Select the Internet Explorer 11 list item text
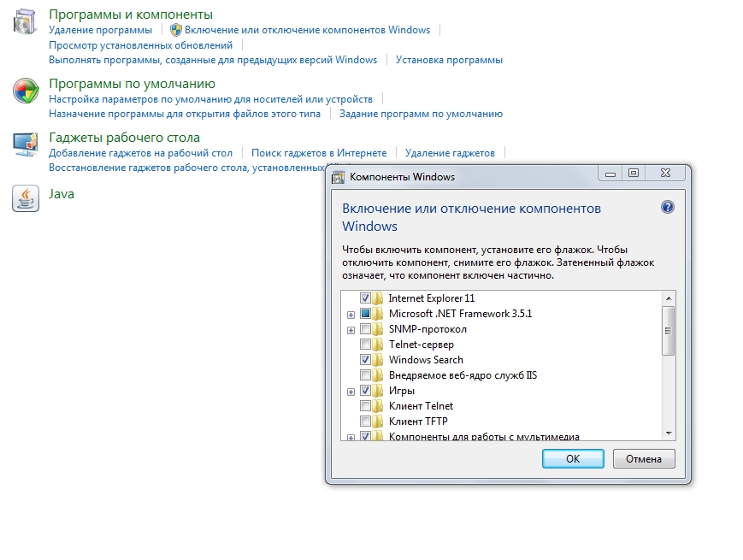The width and height of the screenshot is (743, 560). [431, 298]
